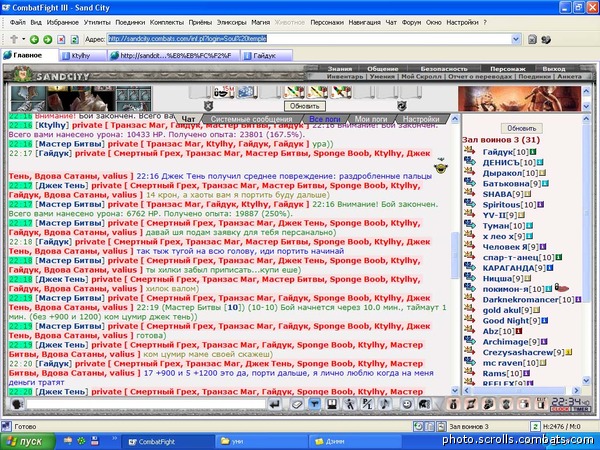Click the green forward navigation arrow

(48, 39)
